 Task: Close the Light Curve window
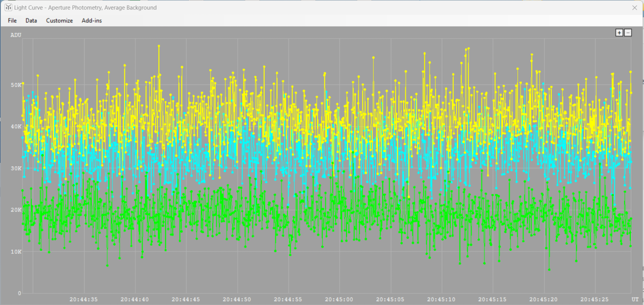[x=634, y=8]
